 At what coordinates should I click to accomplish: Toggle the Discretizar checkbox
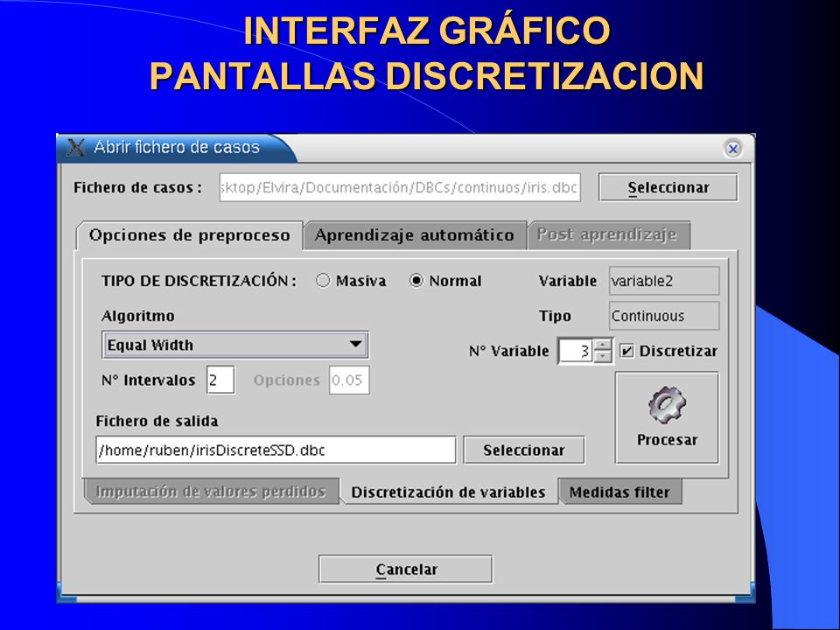[x=626, y=351]
